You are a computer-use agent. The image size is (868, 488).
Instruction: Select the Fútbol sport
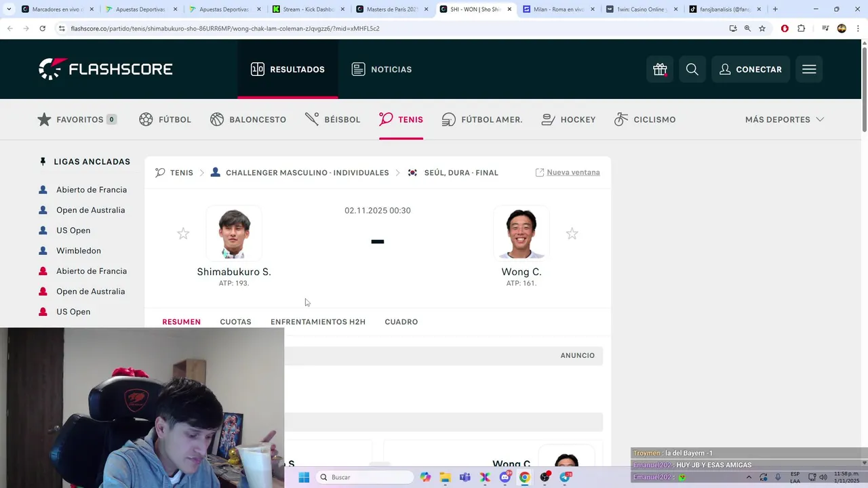165,119
